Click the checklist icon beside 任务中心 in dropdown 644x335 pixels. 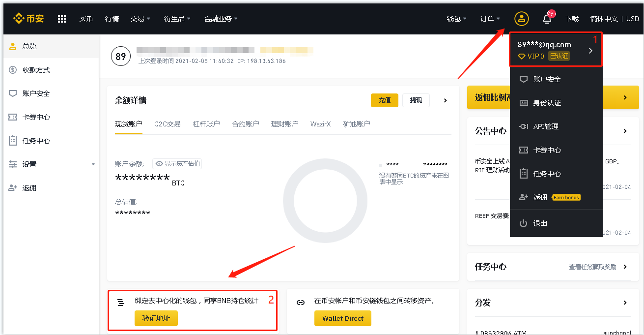click(524, 174)
